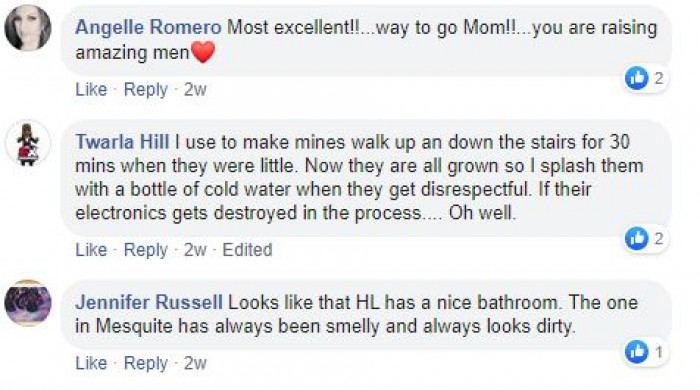This screenshot has height=390, width=700.
Task: Reply to Twarla Hill's comment
Action: click(146, 250)
